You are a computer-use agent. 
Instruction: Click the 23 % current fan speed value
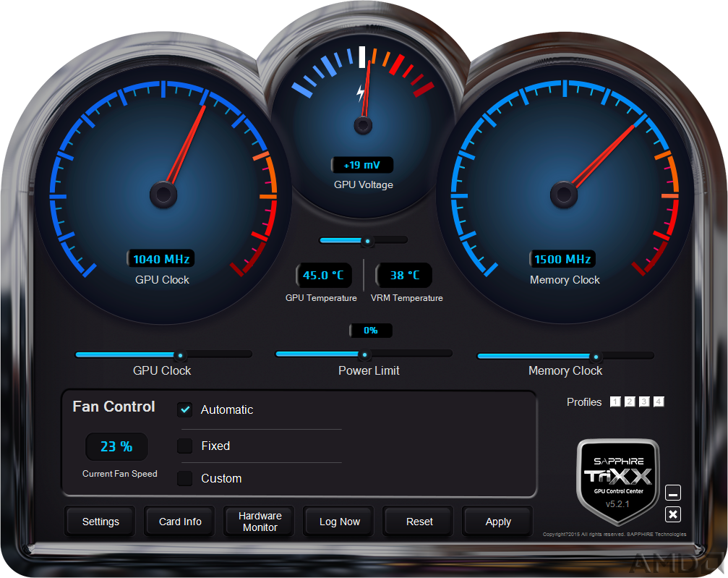tap(116, 446)
